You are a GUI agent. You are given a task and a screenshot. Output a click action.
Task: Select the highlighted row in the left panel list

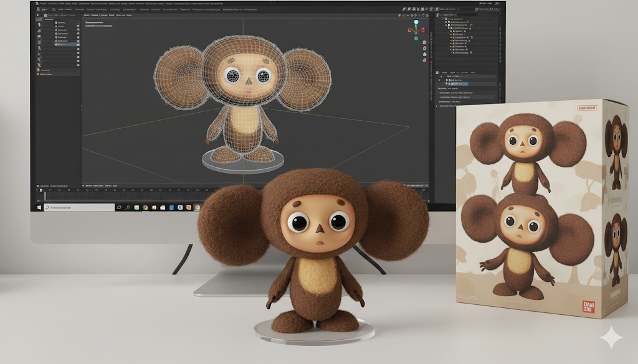click(67, 44)
